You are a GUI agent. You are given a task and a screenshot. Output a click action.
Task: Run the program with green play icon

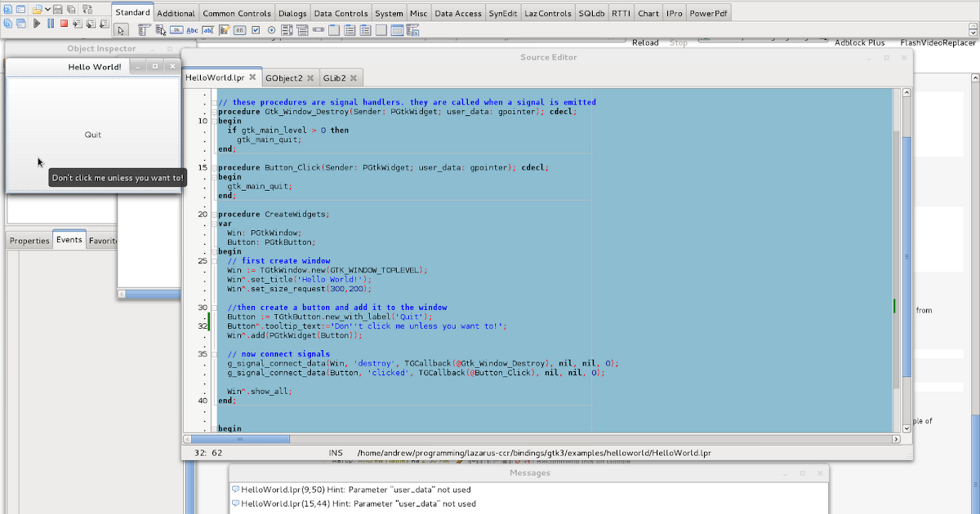pyautogui.click(x=37, y=24)
